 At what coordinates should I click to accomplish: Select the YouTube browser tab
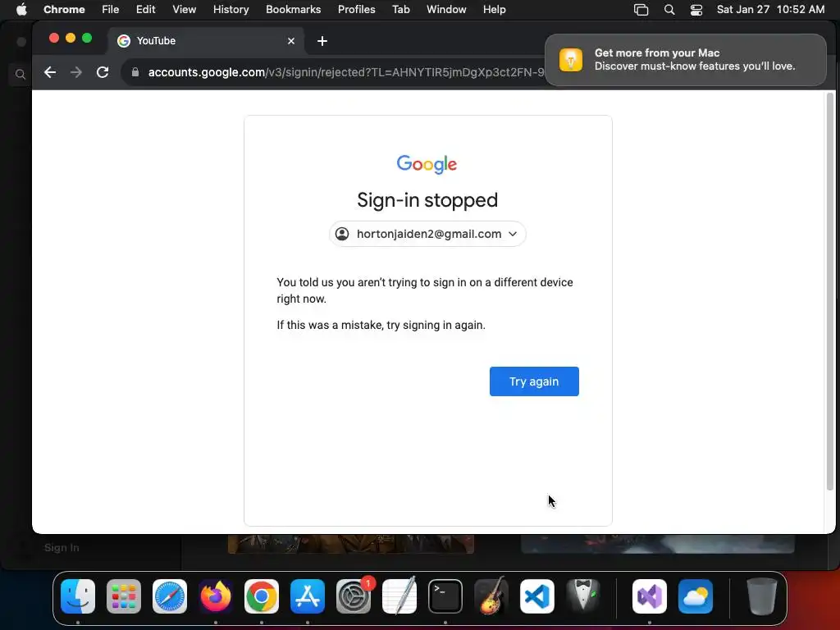(206, 41)
